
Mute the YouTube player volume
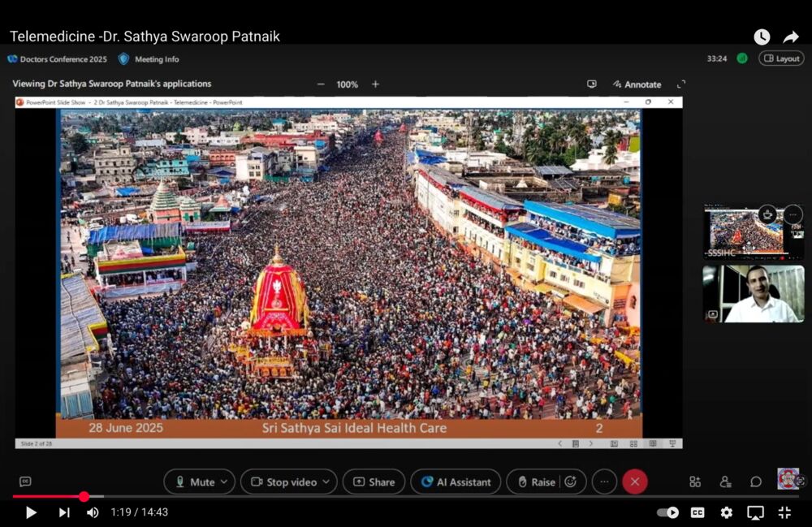coord(93,512)
